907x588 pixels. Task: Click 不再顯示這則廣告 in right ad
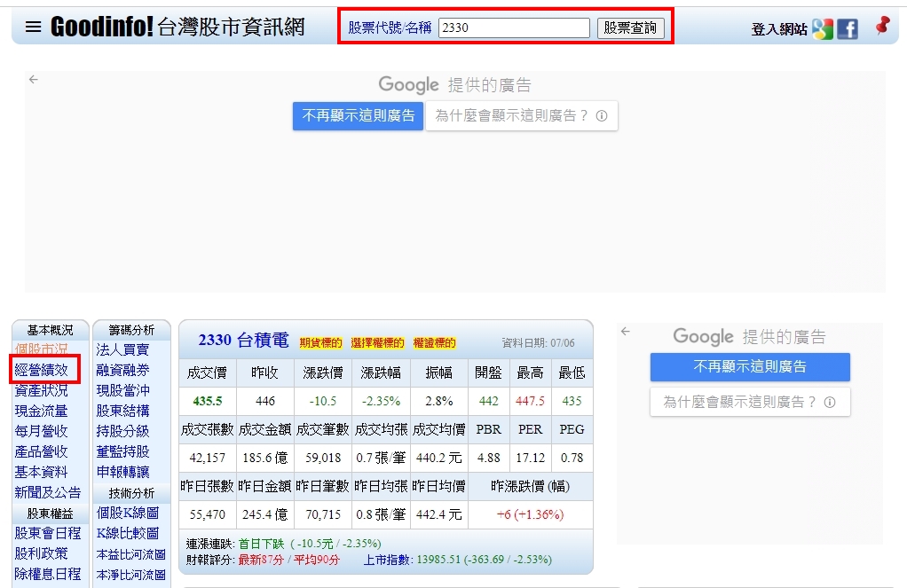(x=750, y=366)
